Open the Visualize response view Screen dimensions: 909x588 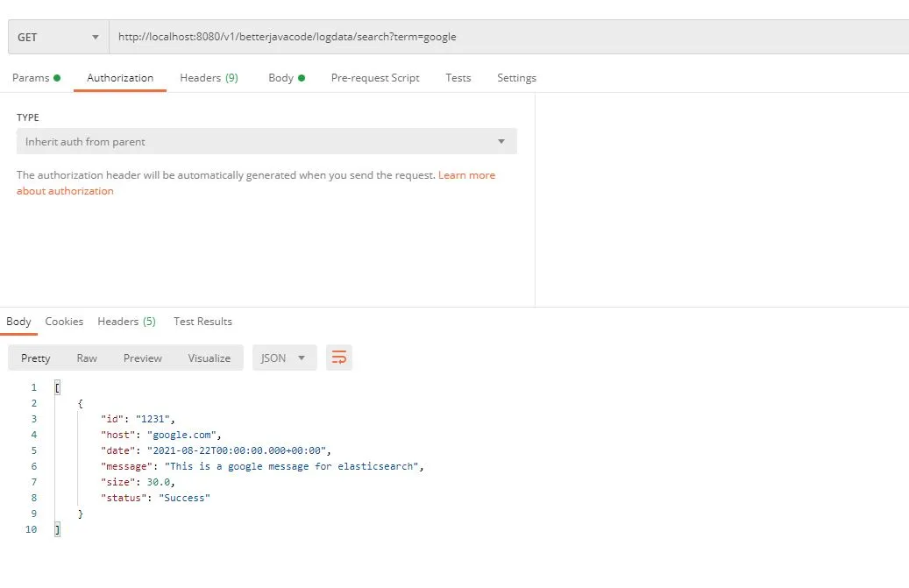tap(209, 358)
